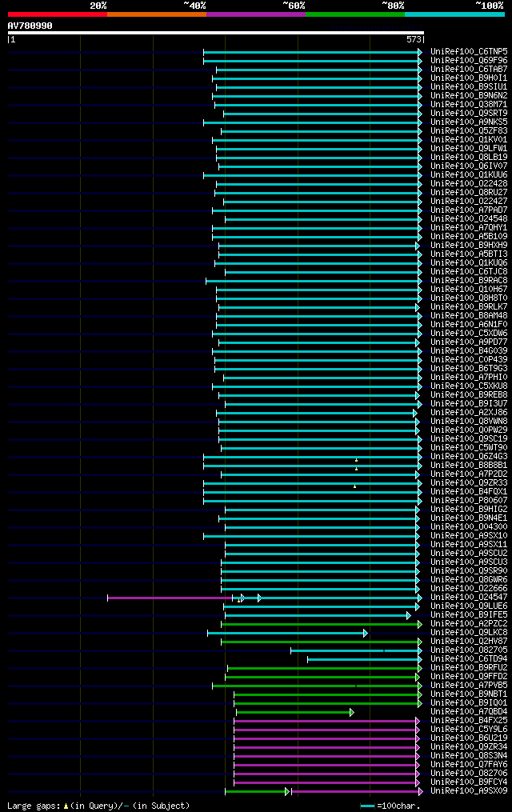
Task: Open the UniRef100_Q8H8T0 label
Action: [469, 298]
